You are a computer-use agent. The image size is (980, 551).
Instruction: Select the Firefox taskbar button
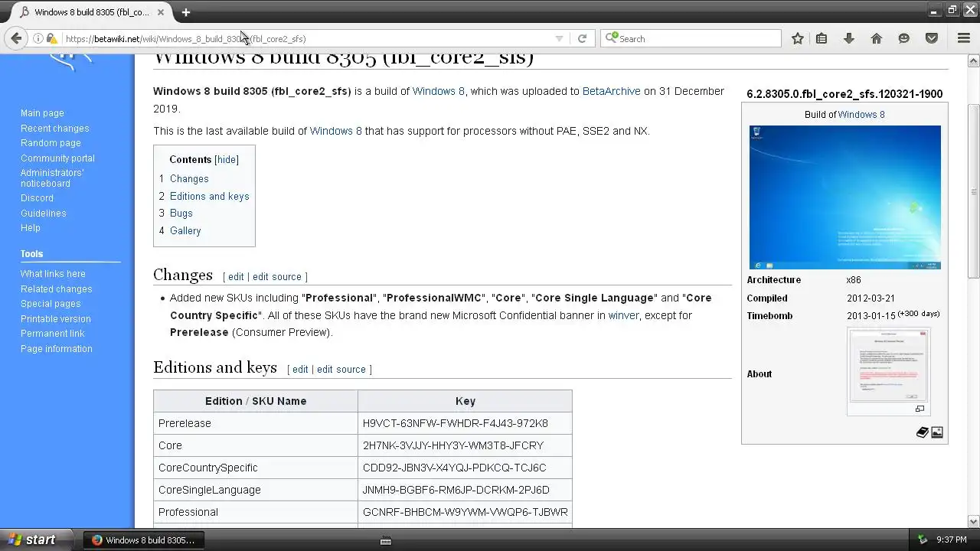[x=143, y=540]
